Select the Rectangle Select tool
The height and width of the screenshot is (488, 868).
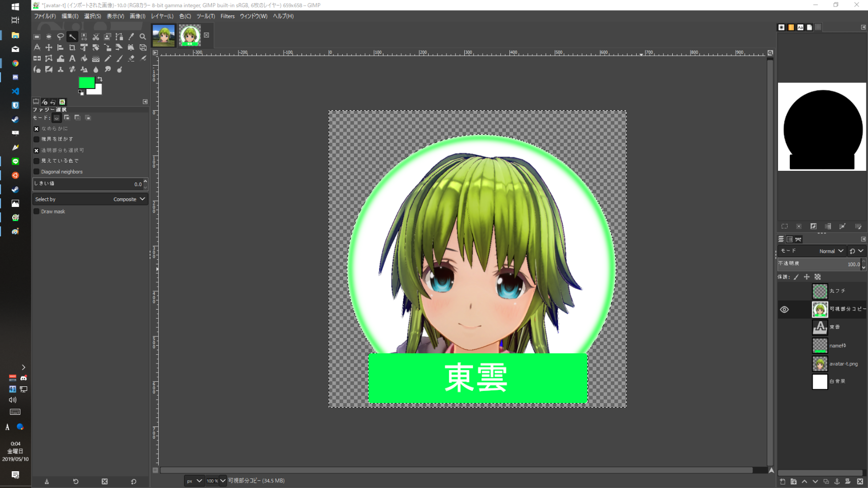(37, 37)
